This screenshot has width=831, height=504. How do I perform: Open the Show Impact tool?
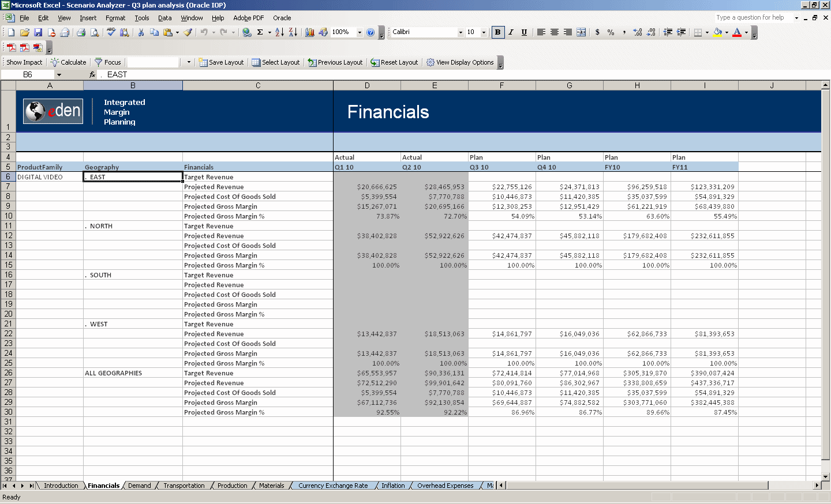(23, 62)
